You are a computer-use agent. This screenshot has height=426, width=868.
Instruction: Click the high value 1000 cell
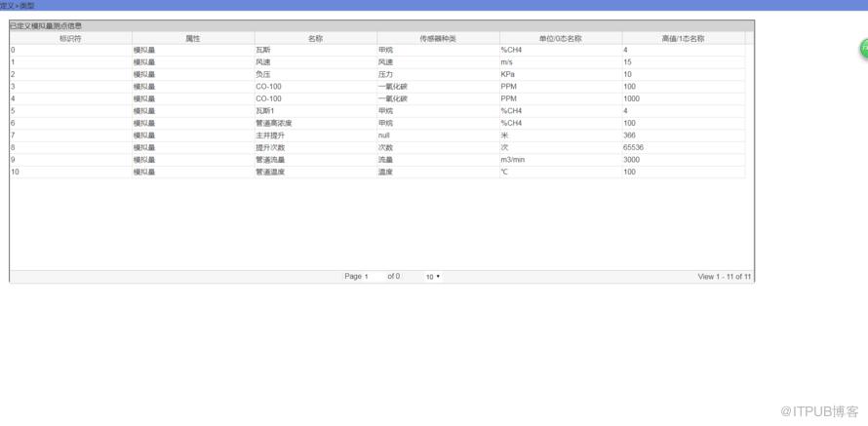(684, 98)
